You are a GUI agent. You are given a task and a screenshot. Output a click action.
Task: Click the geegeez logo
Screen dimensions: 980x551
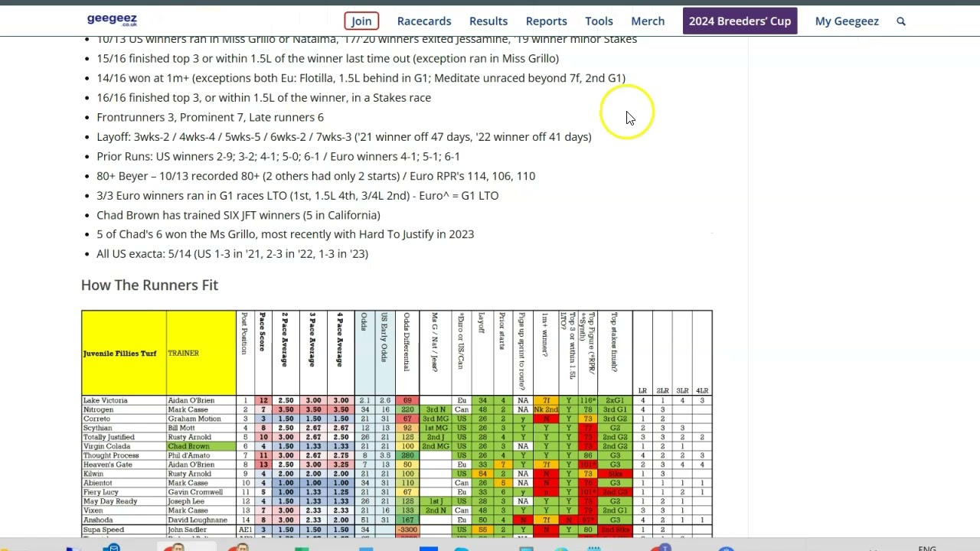[112, 20]
